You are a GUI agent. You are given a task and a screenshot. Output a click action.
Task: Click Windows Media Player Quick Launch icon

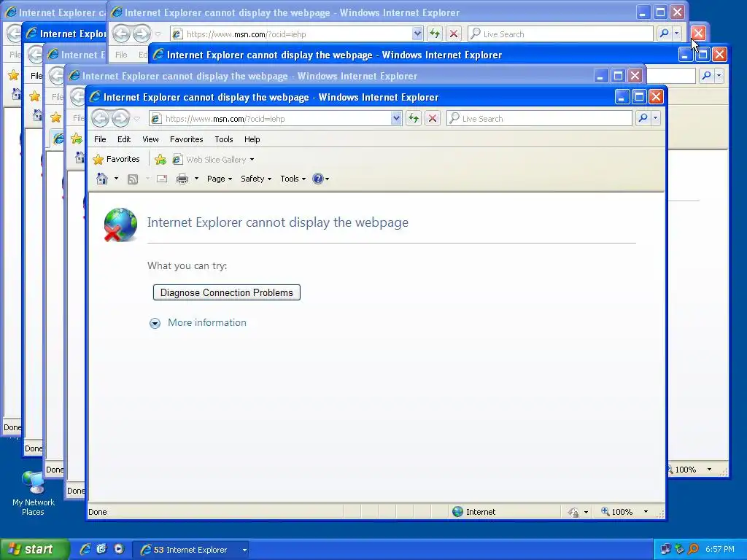[119, 549]
